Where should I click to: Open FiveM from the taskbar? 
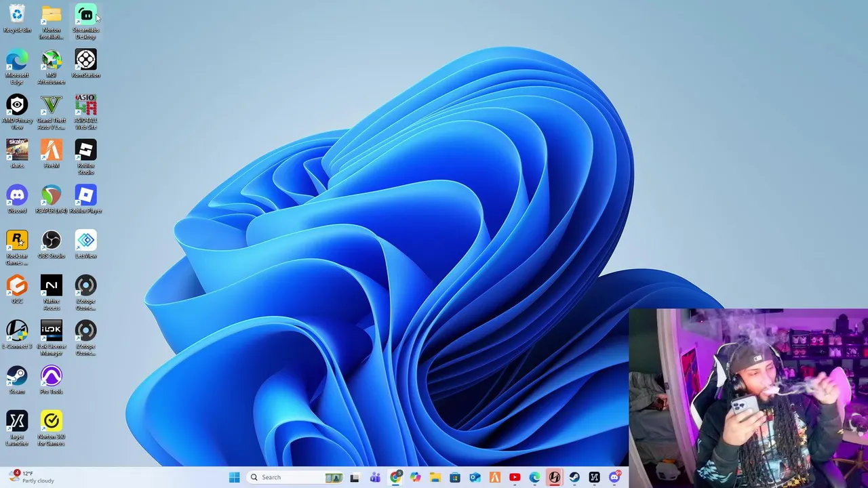(494, 477)
